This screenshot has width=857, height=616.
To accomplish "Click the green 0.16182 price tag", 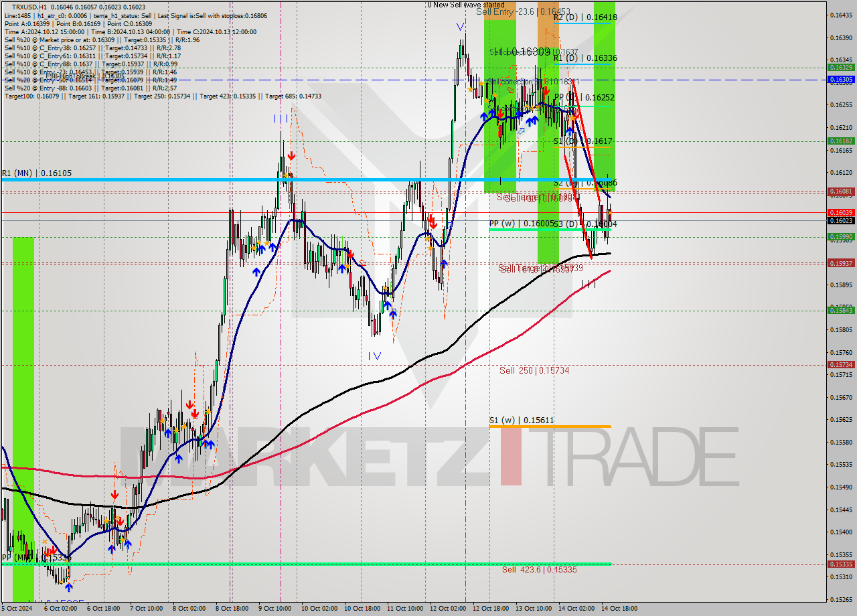I will (x=841, y=141).
